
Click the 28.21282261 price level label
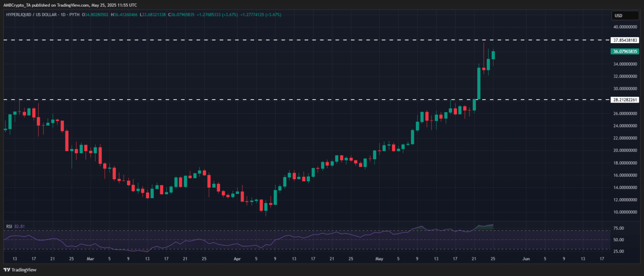tap(625, 100)
